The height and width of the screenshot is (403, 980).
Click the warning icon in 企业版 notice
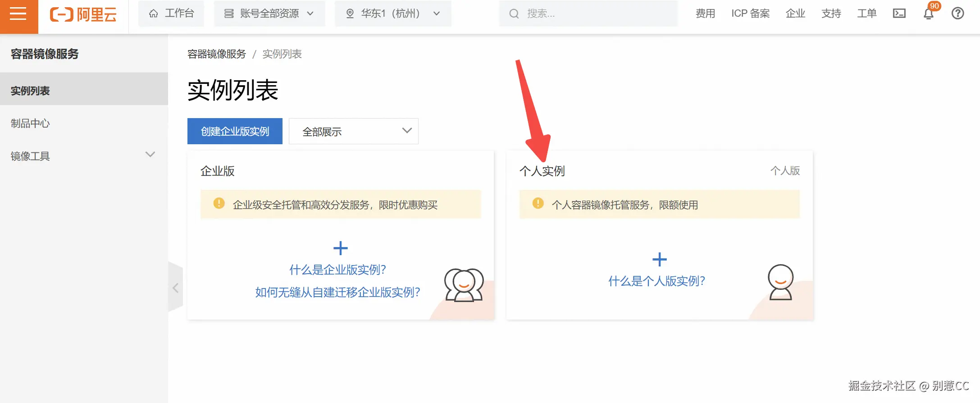tap(219, 203)
